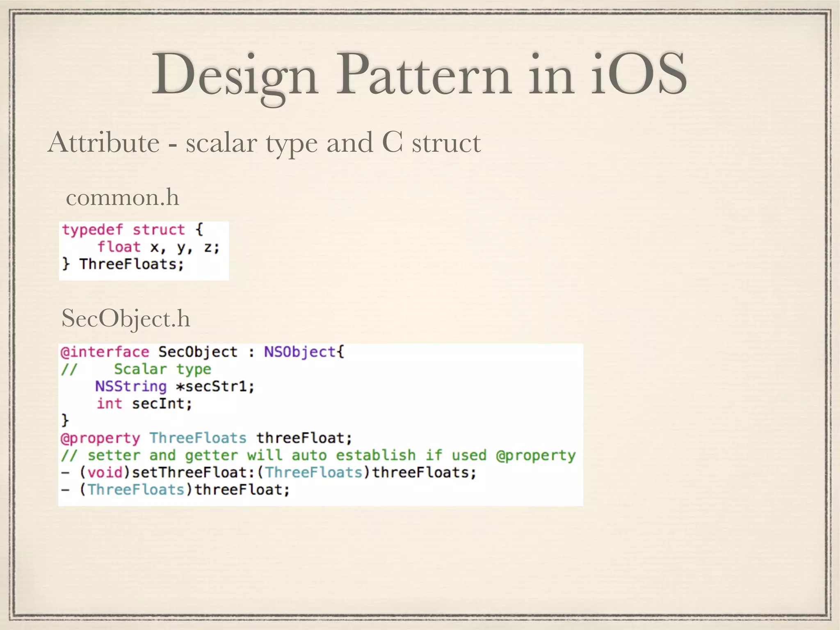The image size is (840, 630).
Task: Click the 'common.h' file label
Action: click(122, 198)
